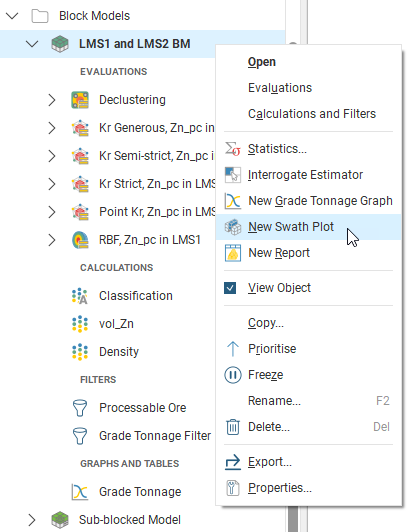418x532 pixels.
Task: Click the Freeze pause icon
Action: 233,375
